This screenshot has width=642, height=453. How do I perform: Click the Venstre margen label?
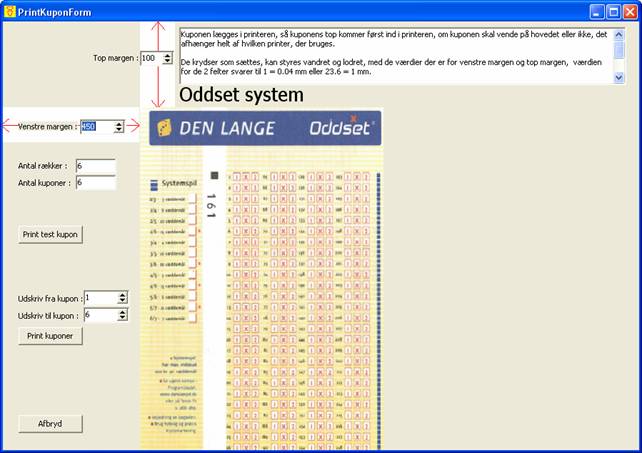47,127
